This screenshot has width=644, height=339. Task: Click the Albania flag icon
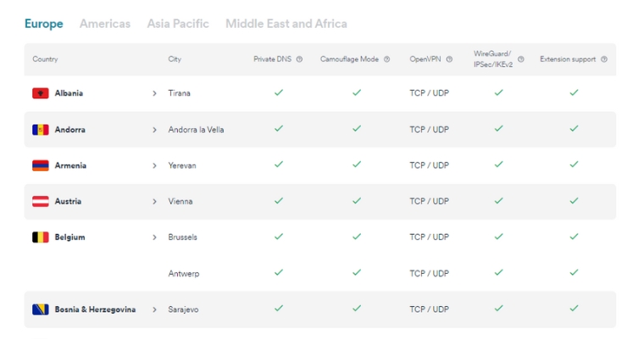(x=41, y=93)
